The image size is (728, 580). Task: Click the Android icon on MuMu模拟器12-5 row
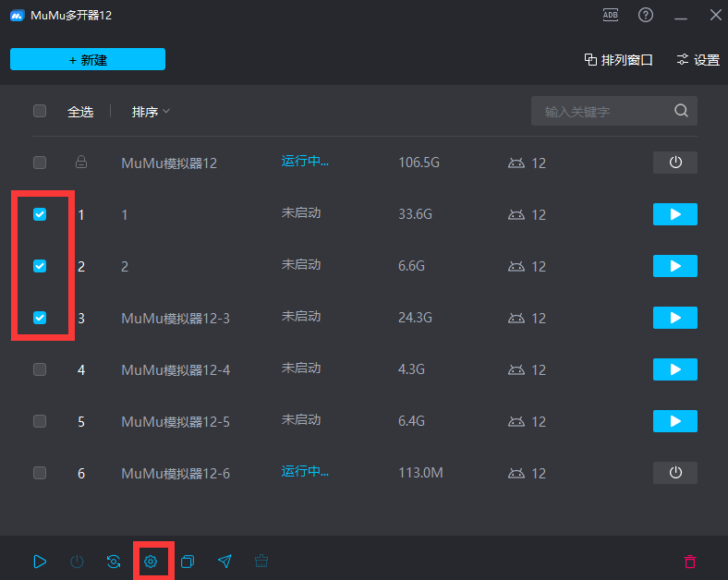click(x=516, y=421)
